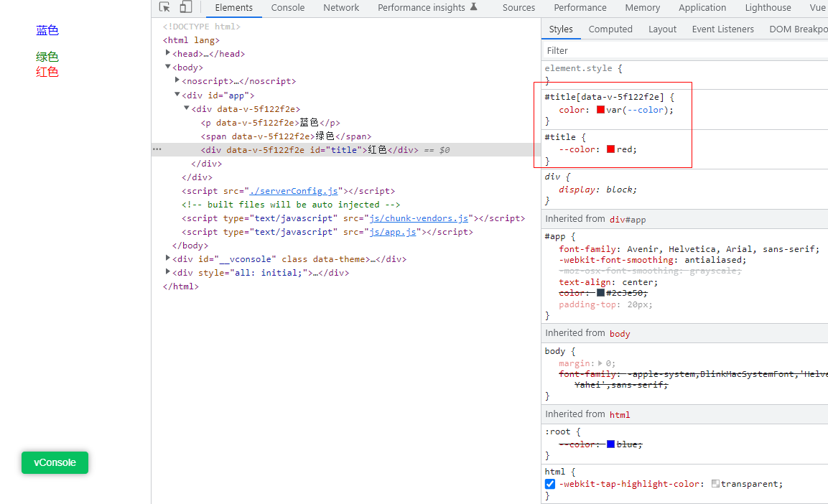Open the Network tab

click(341, 7)
